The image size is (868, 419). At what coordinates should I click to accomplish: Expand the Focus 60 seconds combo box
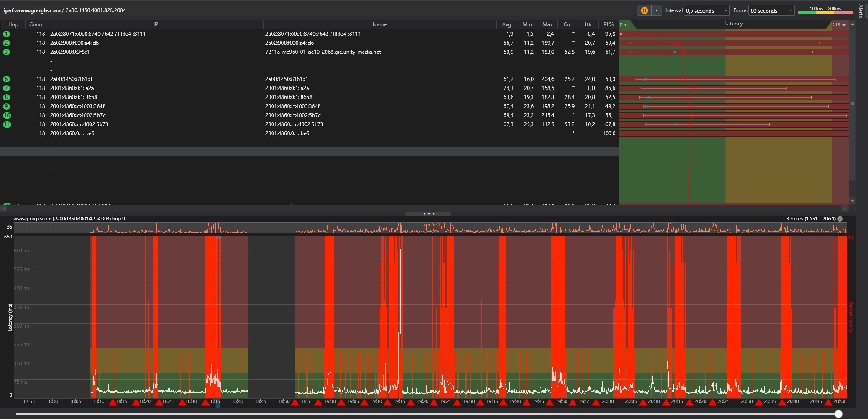pos(772,10)
